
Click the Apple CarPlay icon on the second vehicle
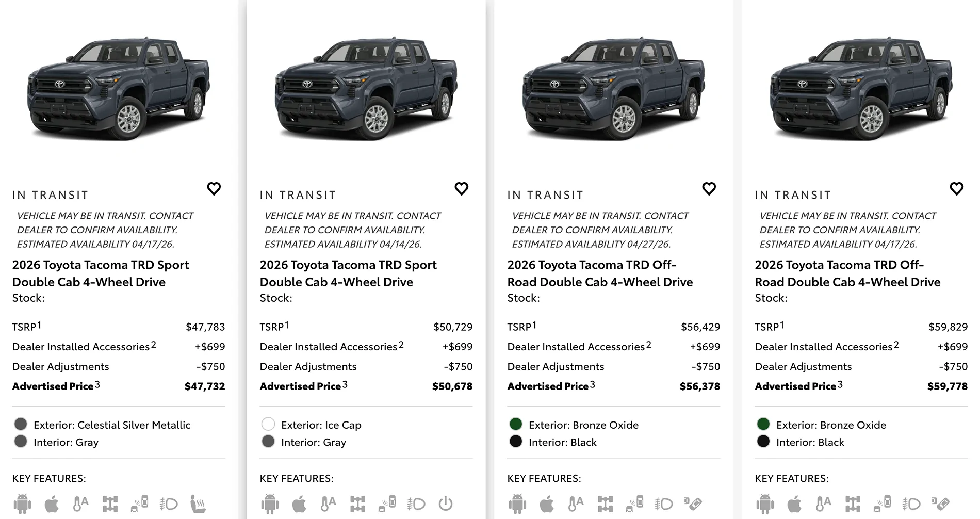[299, 503]
